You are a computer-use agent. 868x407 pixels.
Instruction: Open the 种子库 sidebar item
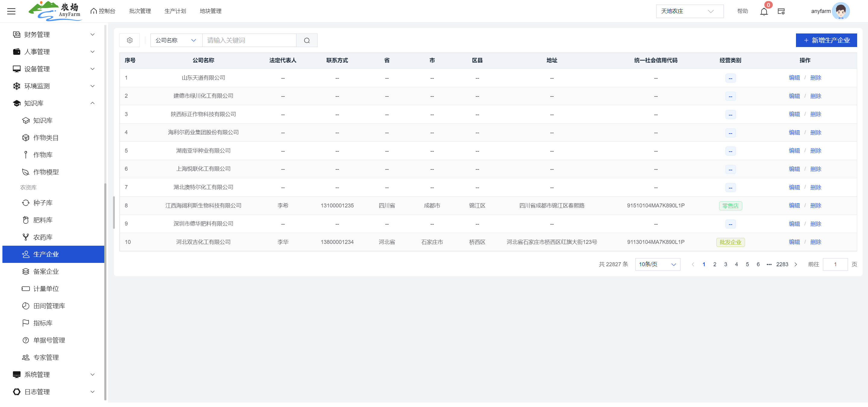click(43, 203)
